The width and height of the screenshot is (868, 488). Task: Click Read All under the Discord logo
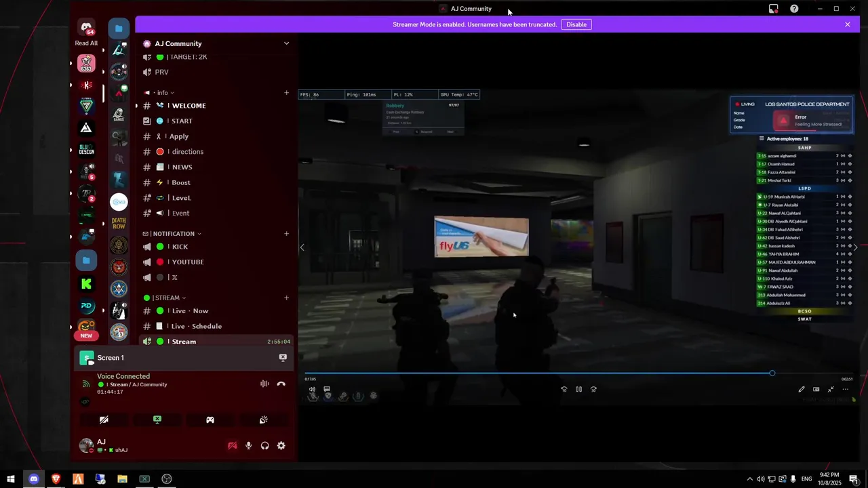(x=86, y=43)
